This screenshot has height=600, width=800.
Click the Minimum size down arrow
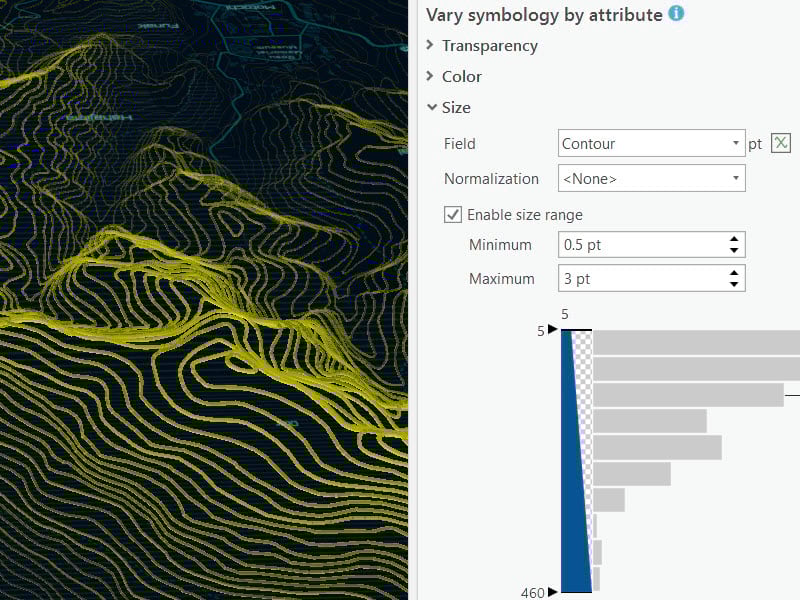(735, 250)
